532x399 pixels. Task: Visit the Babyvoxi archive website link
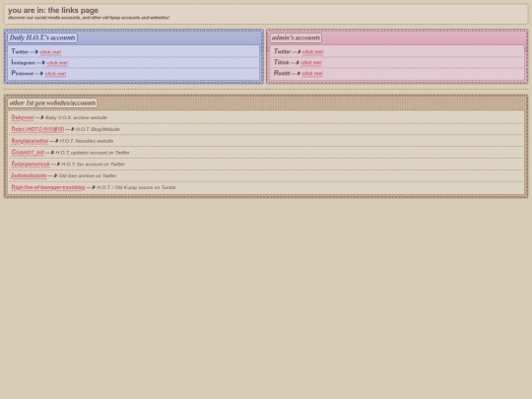(23, 117)
